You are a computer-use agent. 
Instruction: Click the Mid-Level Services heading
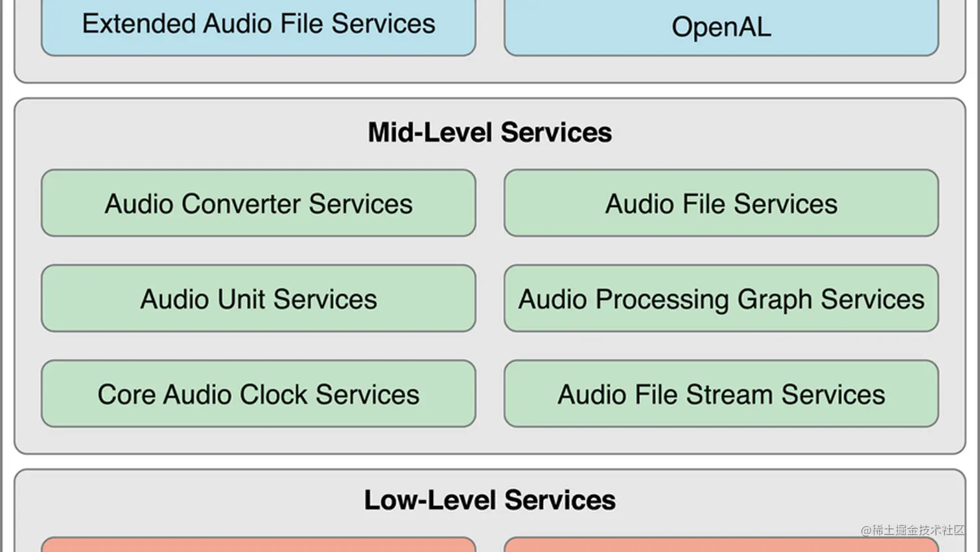(x=489, y=132)
